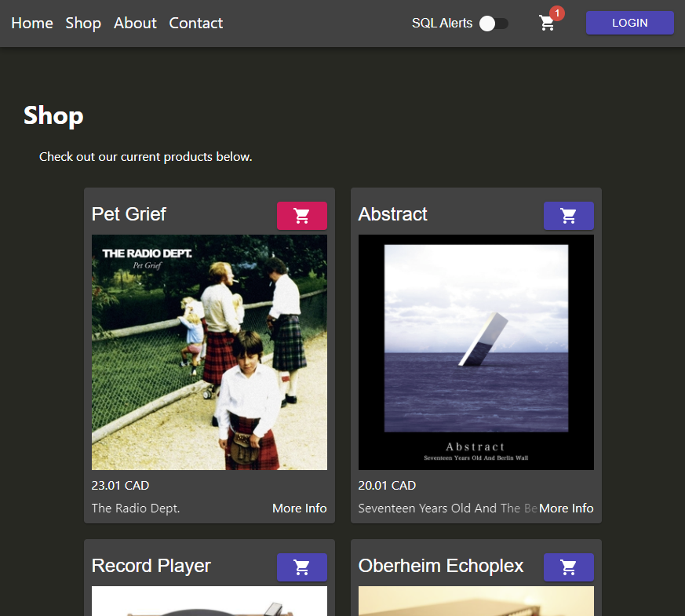The width and height of the screenshot is (685, 616).
Task: Open the Pet Grief album cover image
Action: click(x=210, y=352)
